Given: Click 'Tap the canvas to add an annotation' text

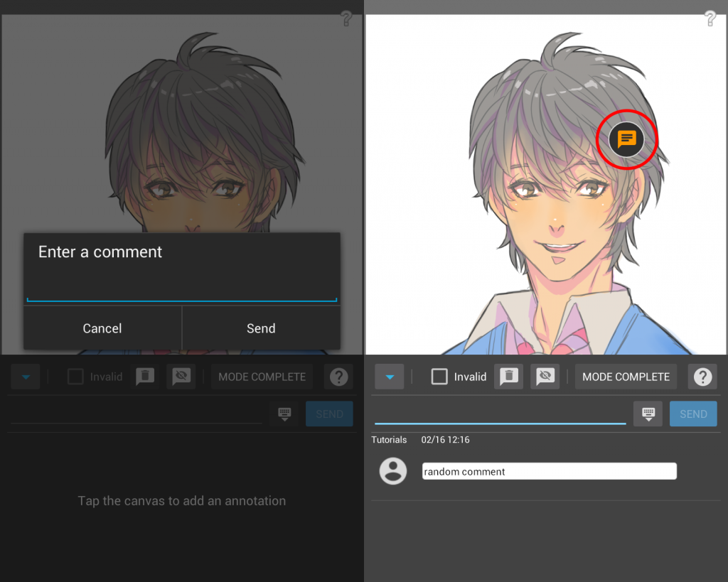Looking at the screenshot, I should [x=181, y=501].
